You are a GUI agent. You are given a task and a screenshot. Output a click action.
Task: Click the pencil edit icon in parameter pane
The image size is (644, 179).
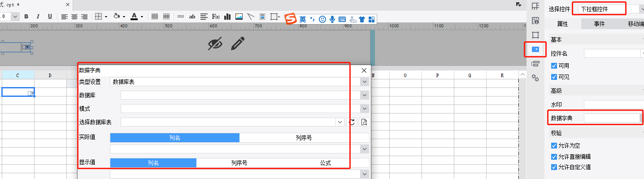pos(238,44)
